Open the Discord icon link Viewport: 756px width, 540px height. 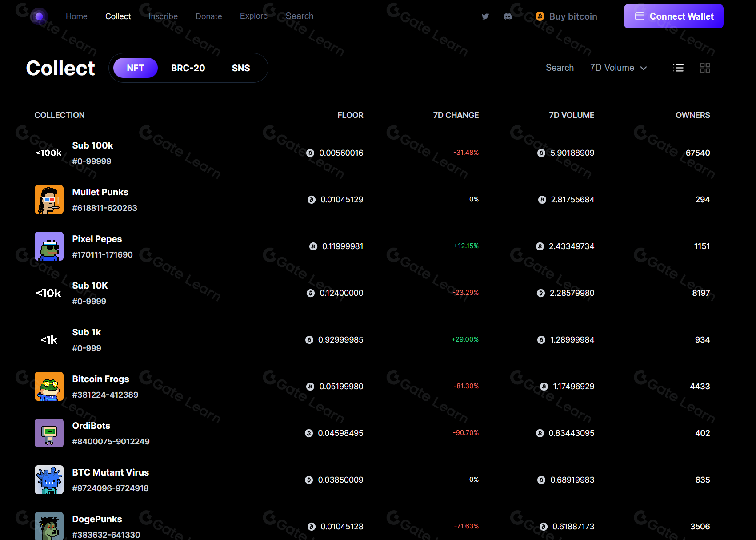[508, 16]
